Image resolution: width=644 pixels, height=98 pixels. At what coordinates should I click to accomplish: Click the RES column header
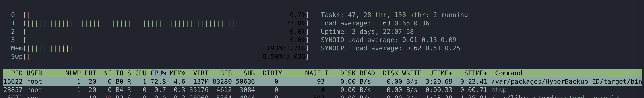tap(226, 73)
